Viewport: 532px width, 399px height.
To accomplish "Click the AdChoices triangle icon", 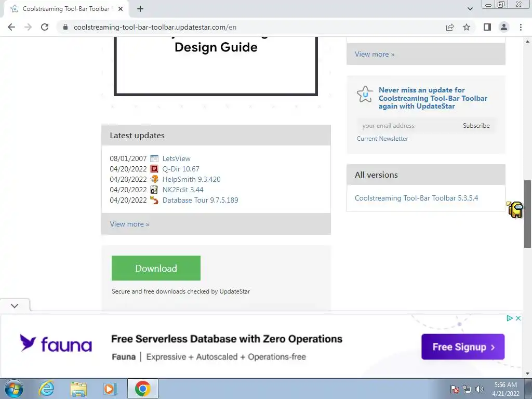I will (510, 318).
